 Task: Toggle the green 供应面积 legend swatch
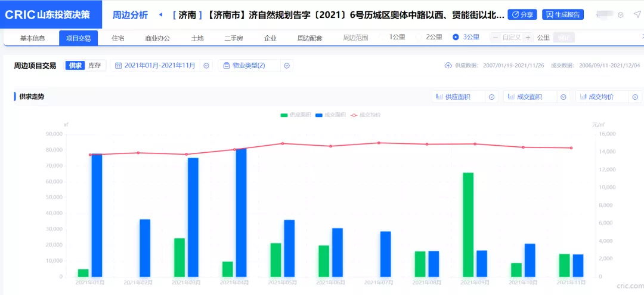pos(284,115)
